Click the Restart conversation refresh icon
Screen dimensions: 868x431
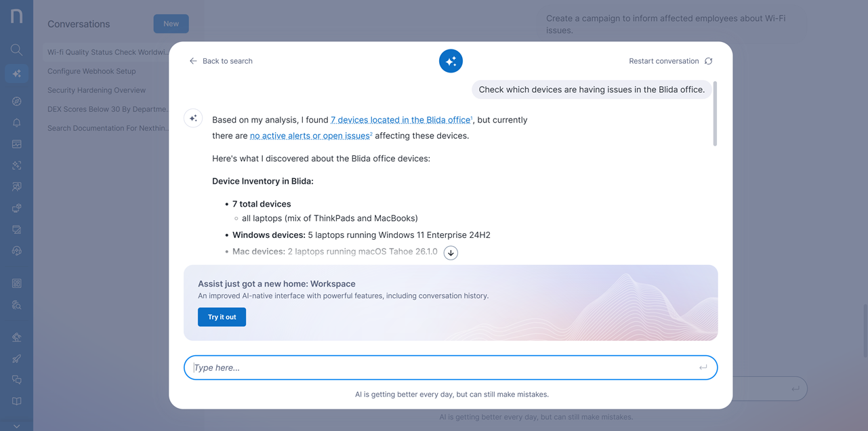(708, 61)
